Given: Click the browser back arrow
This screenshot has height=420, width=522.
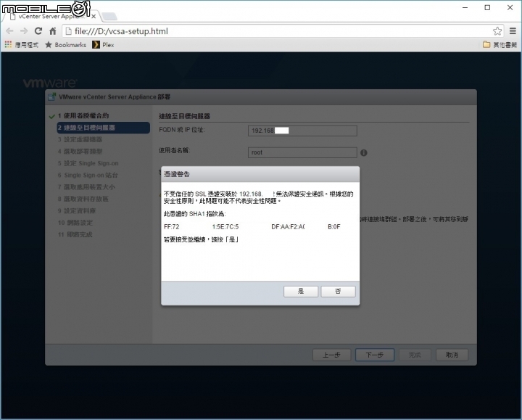Looking at the screenshot, I should click(9, 31).
